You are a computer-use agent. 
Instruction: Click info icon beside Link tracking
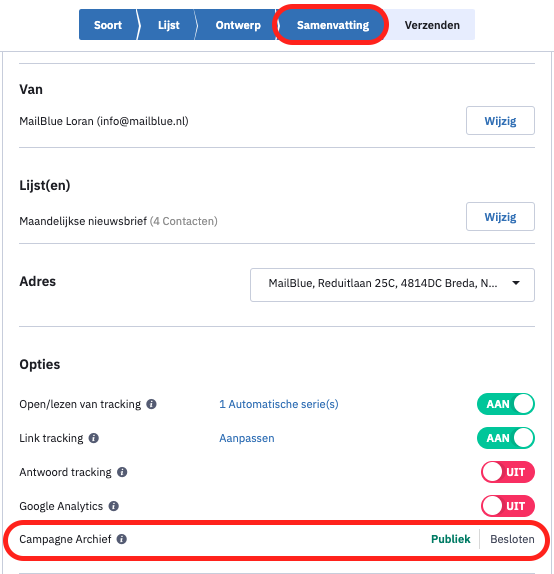tap(94, 438)
